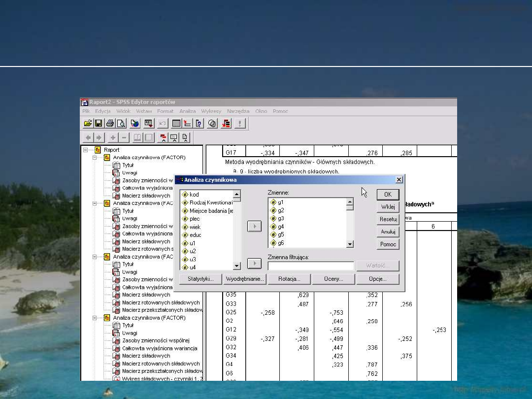Click the Rotacja... button
Screen dimensions: 532x399
pyautogui.click(x=289, y=279)
